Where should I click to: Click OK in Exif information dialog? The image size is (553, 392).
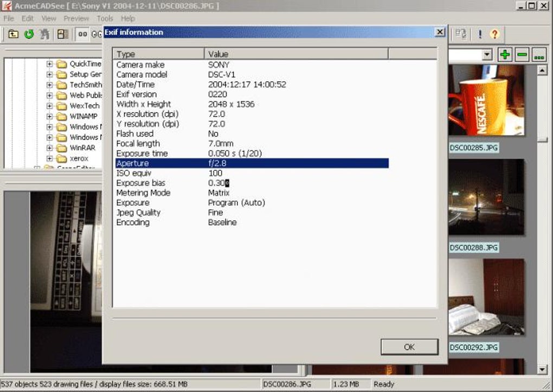click(x=409, y=347)
